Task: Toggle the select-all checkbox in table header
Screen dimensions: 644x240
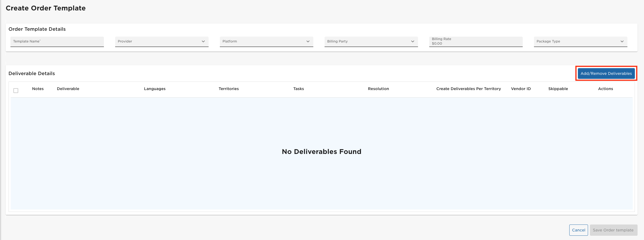Action: click(16, 91)
